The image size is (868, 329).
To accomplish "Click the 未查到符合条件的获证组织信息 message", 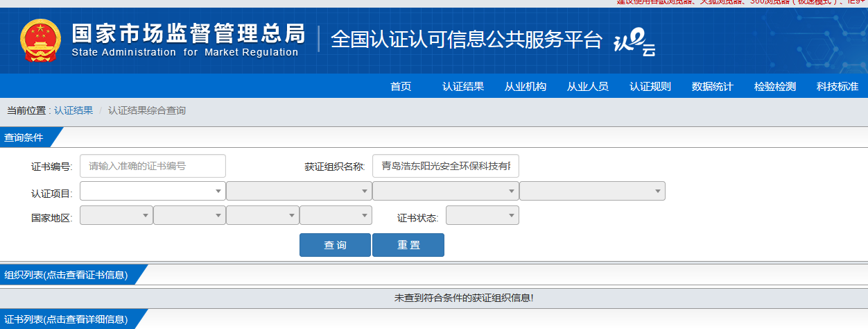I will click(464, 298).
